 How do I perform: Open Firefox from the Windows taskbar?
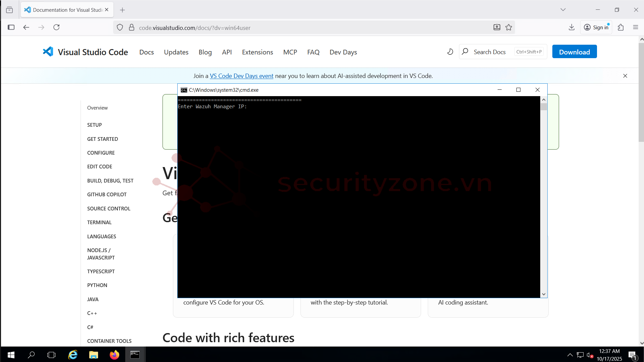point(114,355)
